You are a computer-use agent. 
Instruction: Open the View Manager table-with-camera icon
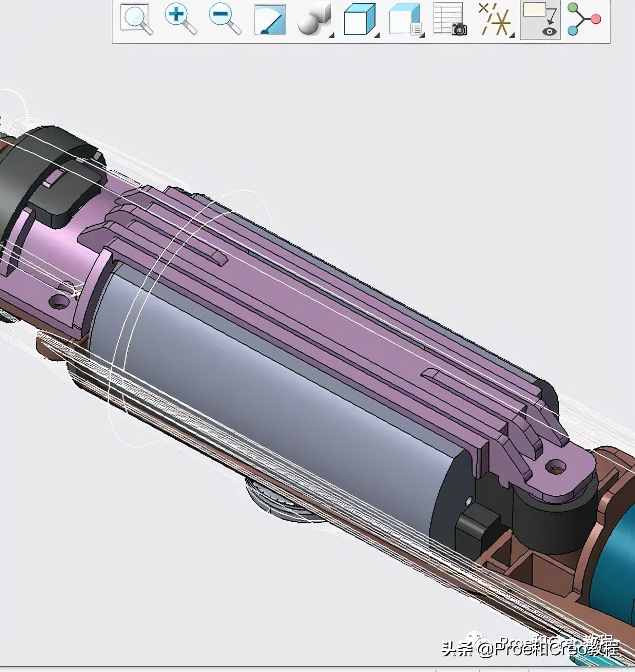point(450,20)
